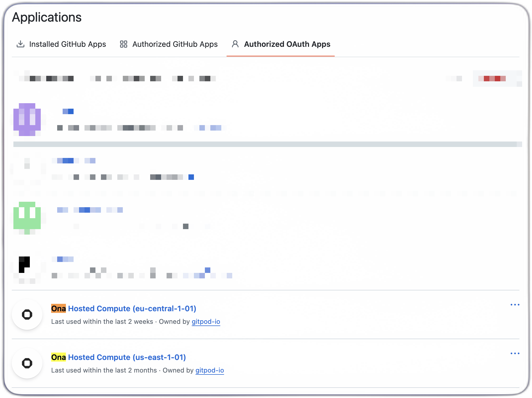Stay on the Authorized OAuth Apps tab

287,44
